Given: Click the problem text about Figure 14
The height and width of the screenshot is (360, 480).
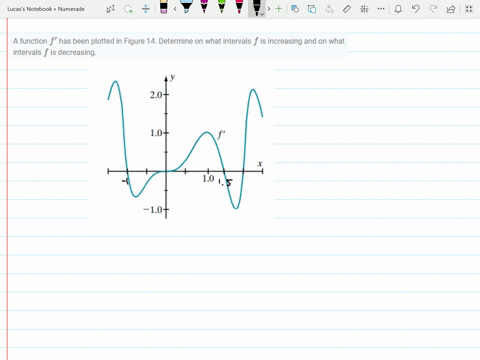Looking at the screenshot, I should [x=179, y=47].
